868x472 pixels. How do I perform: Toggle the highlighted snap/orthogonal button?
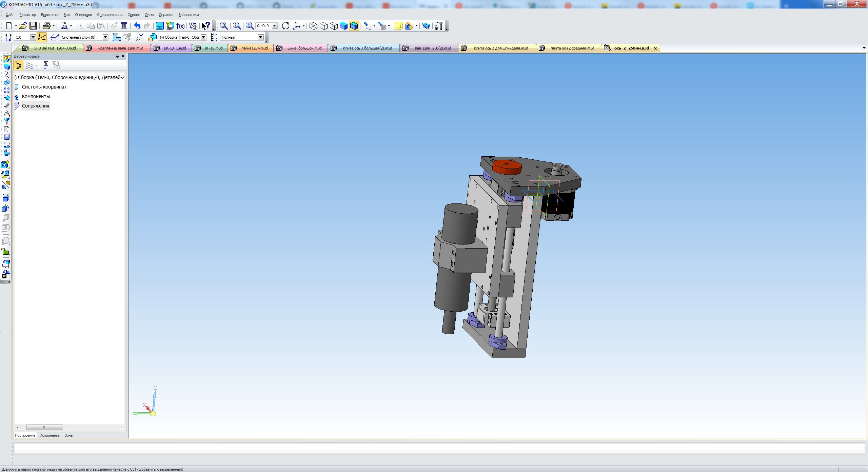tap(41, 37)
